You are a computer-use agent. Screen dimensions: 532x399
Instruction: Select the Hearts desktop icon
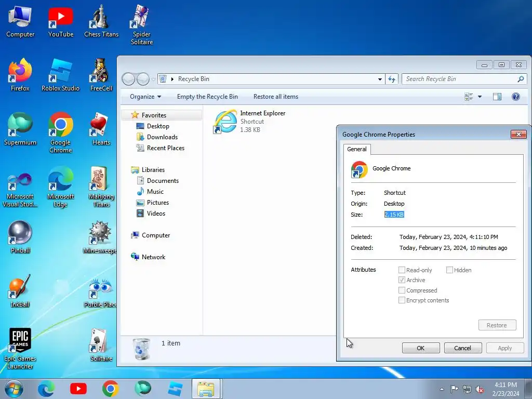click(101, 129)
